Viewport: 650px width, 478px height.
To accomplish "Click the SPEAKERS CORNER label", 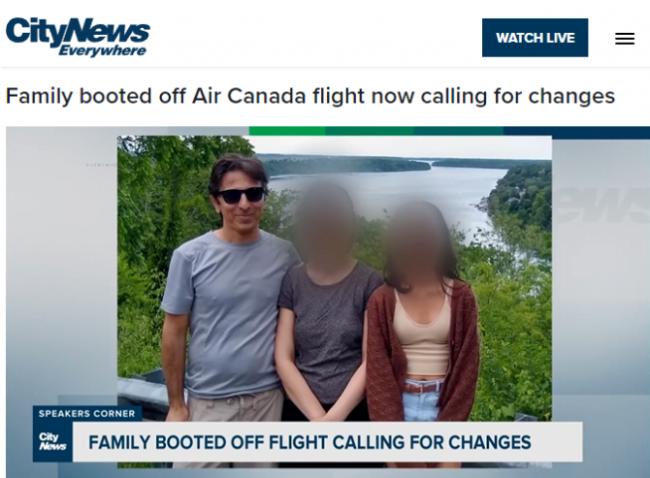I will [87, 413].
